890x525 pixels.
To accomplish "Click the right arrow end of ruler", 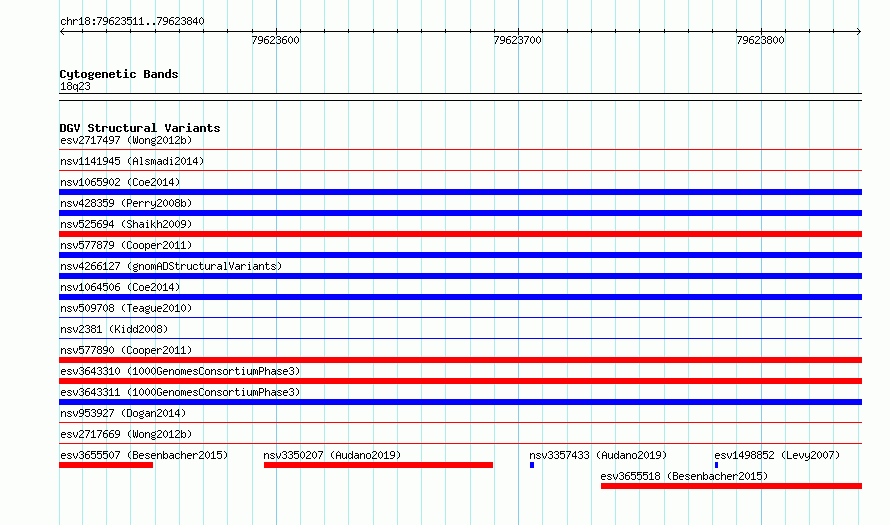I will pos(859,32).
